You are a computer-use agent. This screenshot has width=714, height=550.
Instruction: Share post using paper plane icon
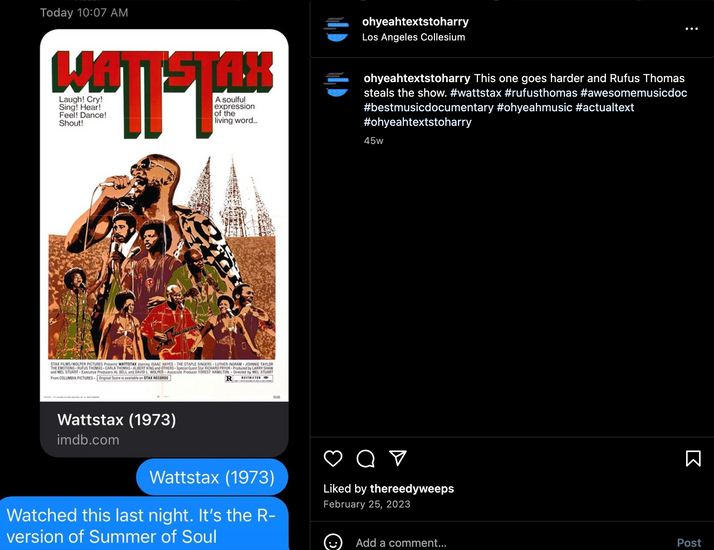(398, 458)
